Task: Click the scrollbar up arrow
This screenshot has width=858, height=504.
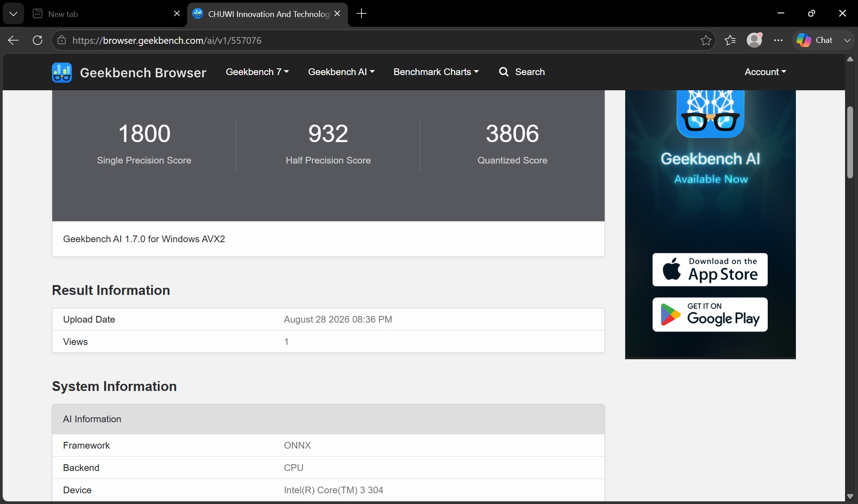Action: pos(850,59)
